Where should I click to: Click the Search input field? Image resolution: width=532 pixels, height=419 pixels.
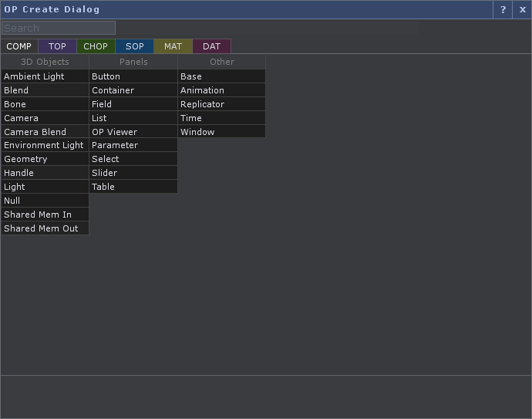59,28
